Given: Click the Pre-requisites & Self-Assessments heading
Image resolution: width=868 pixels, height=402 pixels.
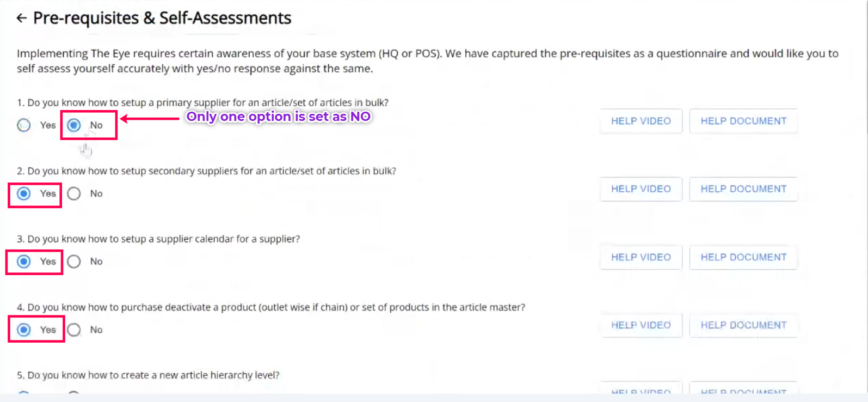Looking at the screenshot, I should pos(162,18).
